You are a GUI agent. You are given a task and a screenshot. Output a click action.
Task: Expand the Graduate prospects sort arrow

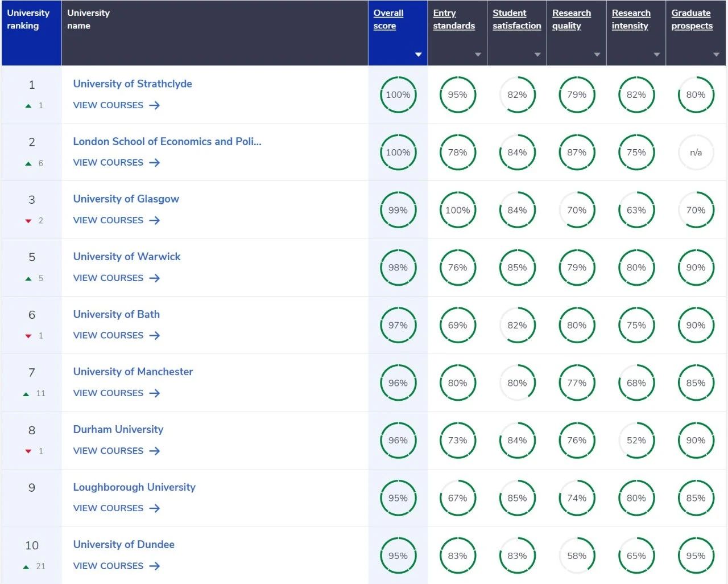pyautogui.click(x=716, y=55)
